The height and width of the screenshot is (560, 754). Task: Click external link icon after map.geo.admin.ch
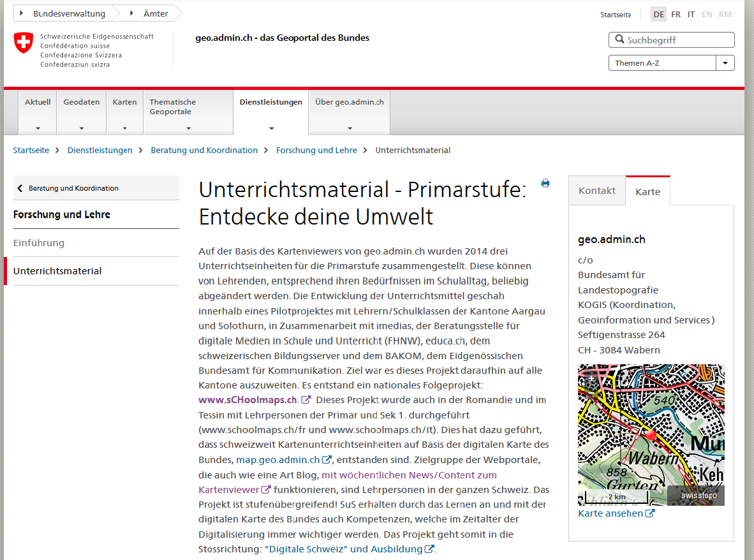pos(327,460)
